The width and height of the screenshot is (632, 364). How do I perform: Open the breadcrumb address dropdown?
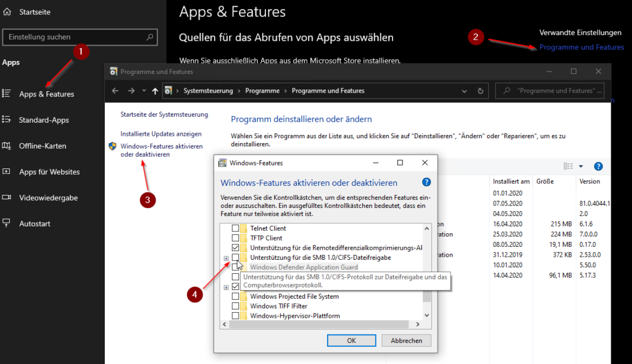click(x=464, y=90)
